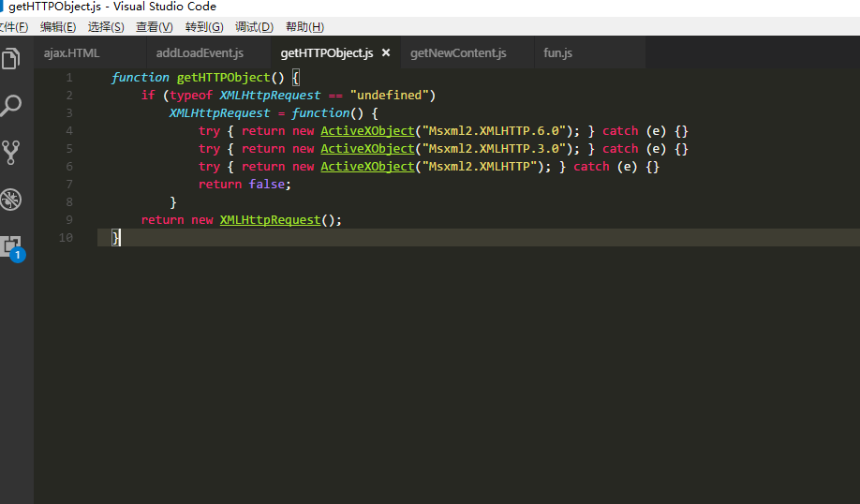Viewport: 860px width, 504px height.
Task: Click line number 5 in gutter
Action: (x=69, y=149)
